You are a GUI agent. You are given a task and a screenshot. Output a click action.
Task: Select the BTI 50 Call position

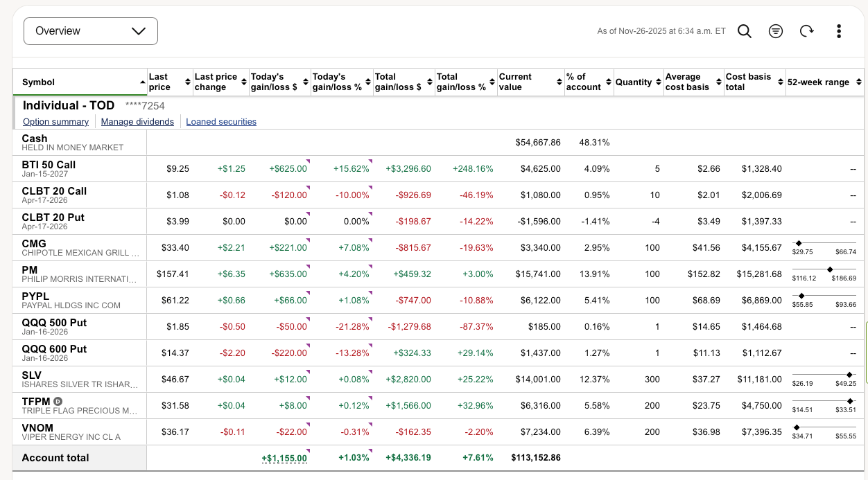pos(49,165)
